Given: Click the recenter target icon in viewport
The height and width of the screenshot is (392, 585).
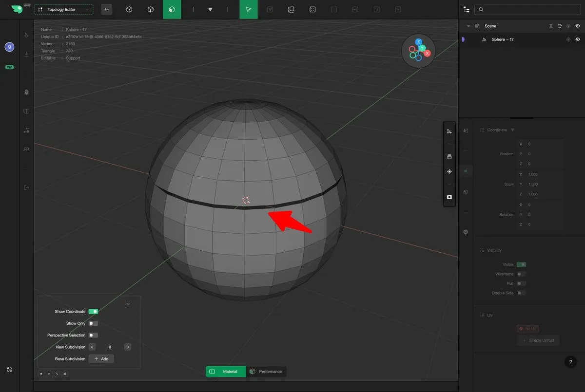Looking at the screenshot, I should (x=449, y=172).
